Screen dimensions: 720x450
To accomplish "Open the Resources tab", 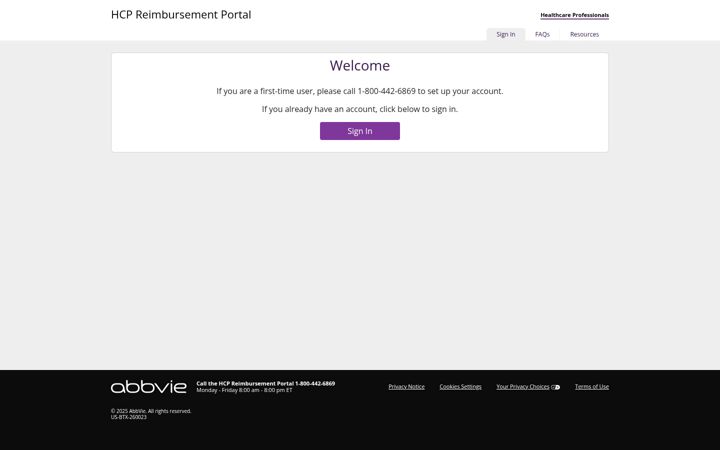I will 584,34.
